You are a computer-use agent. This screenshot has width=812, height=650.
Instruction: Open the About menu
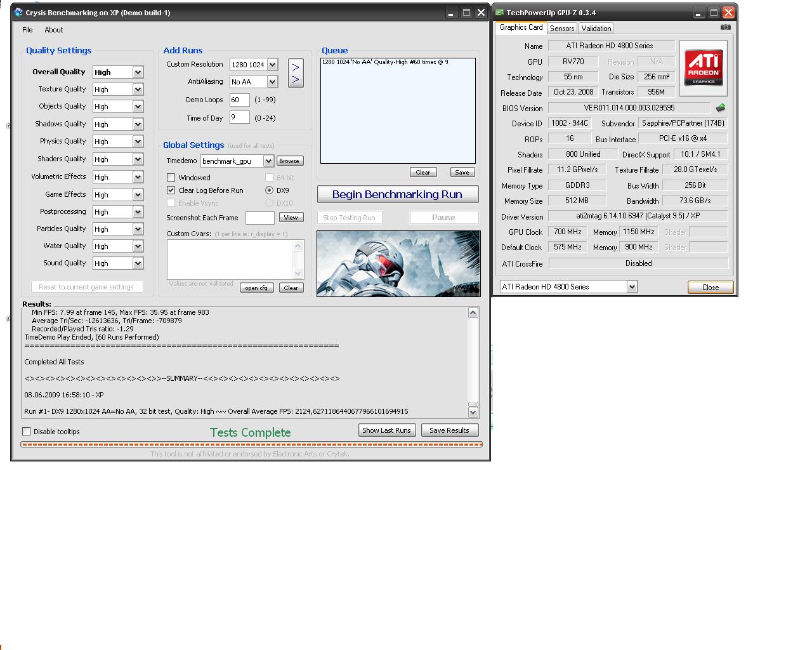pyautogui.click(x=53, y=30)
